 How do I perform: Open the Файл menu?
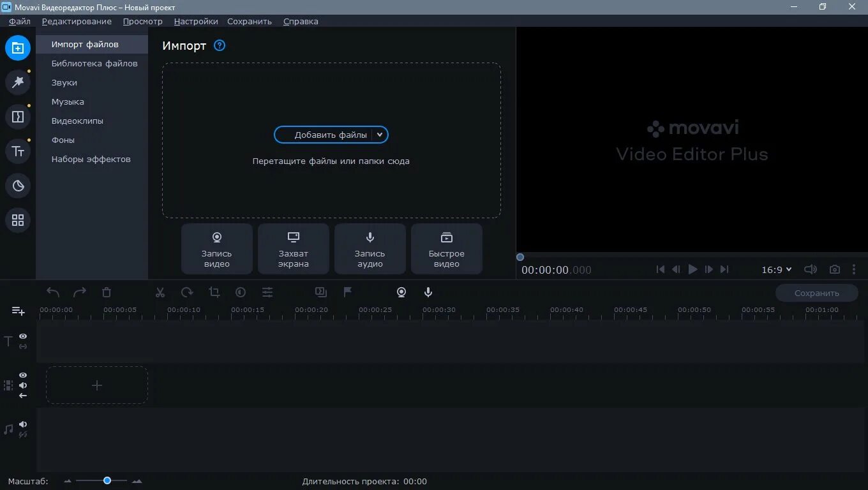(x=20, y=21)
